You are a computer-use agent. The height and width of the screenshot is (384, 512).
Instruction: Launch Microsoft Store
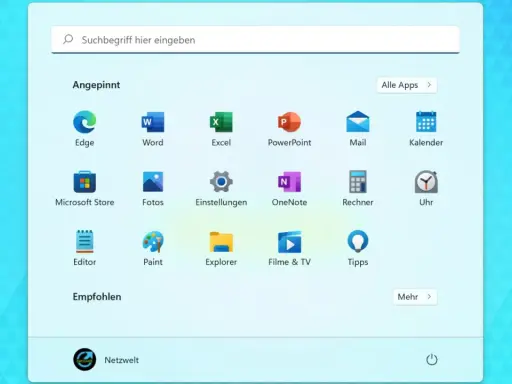click(85, 188)
